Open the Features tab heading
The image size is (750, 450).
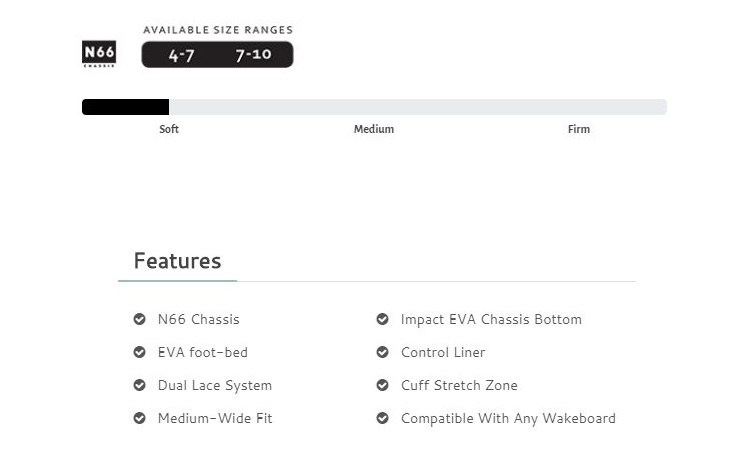pyautogui.click(x=177, y=261)
